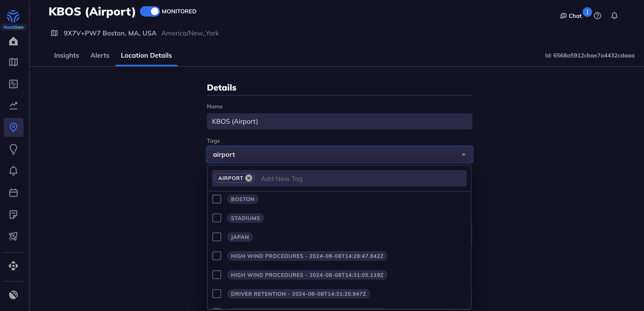Click the STADIUMS tag label
Viewport: 644px width, 311px height.
pyautogui.click(x=245, y=218)
